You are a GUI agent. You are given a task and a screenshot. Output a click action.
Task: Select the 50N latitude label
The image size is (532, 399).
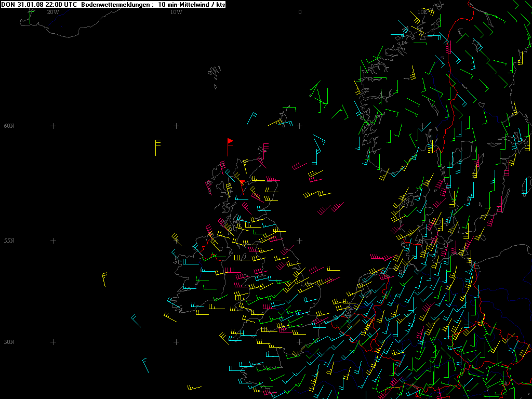(9, 342)
